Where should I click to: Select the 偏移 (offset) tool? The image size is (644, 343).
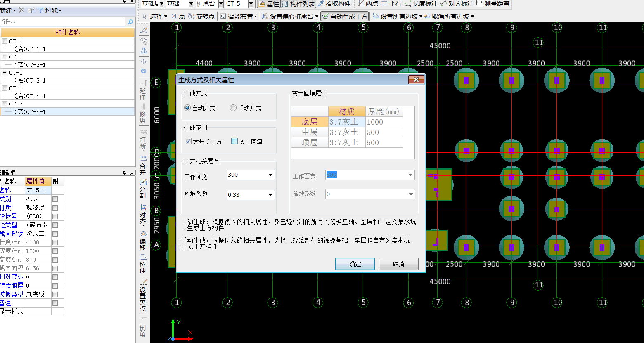143,240
